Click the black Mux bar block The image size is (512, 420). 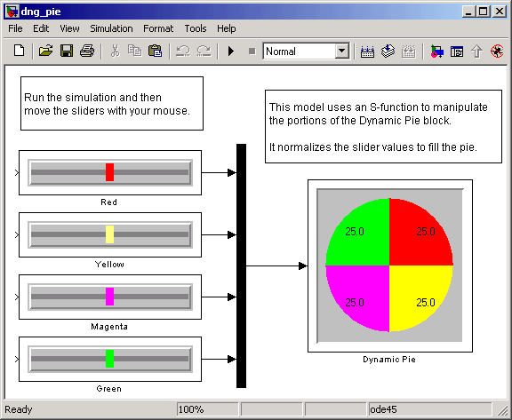pyautogui.click(x=241, y=265)
